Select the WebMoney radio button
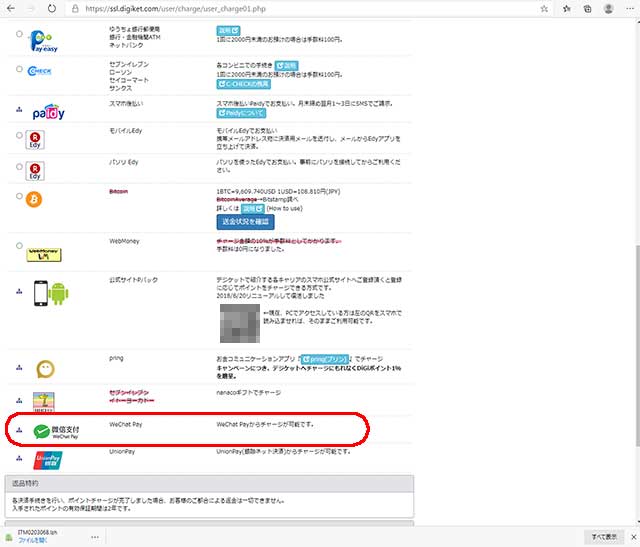Image resolution: width=640 pixels, height=547 pixels. [x=19, y=246]
